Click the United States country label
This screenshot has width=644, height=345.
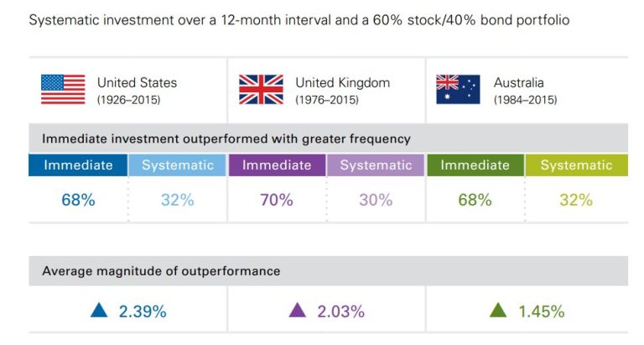[x=137, y=82]
